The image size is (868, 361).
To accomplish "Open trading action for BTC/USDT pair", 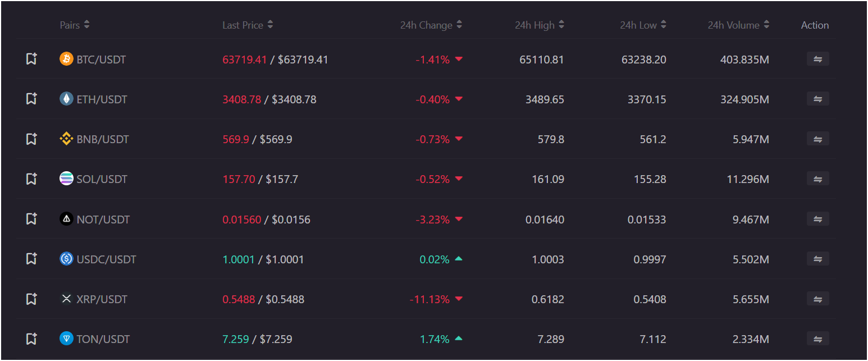I will point(817,59).
